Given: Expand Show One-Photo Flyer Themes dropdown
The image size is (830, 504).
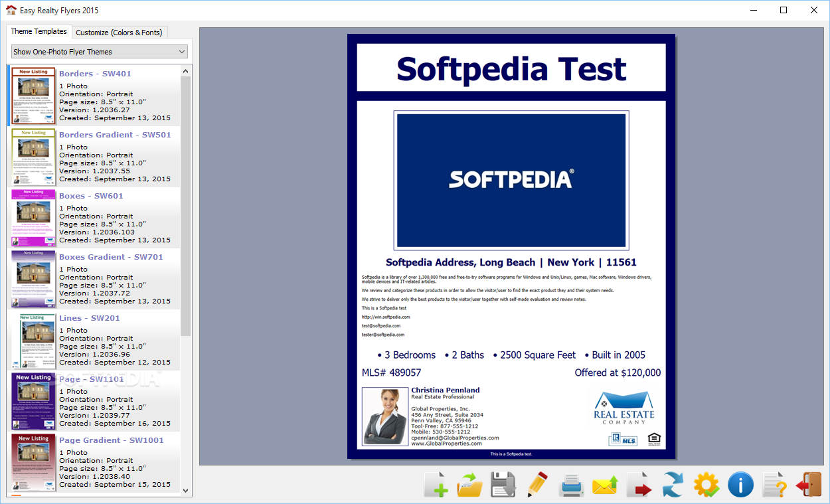Looking at the screenshot, I should point(100,51).
